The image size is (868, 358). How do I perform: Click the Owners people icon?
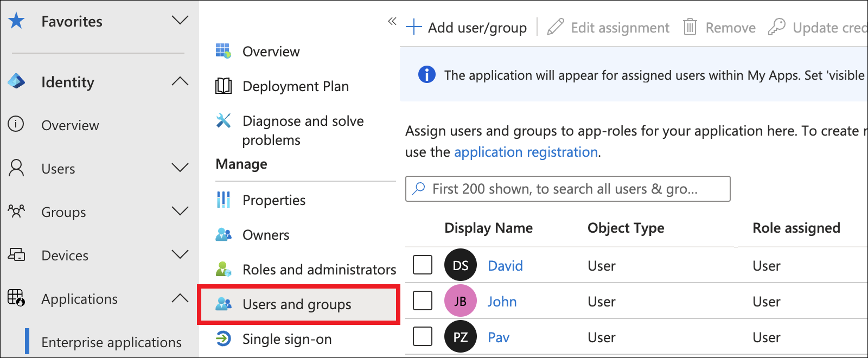[x=224, y=234]
